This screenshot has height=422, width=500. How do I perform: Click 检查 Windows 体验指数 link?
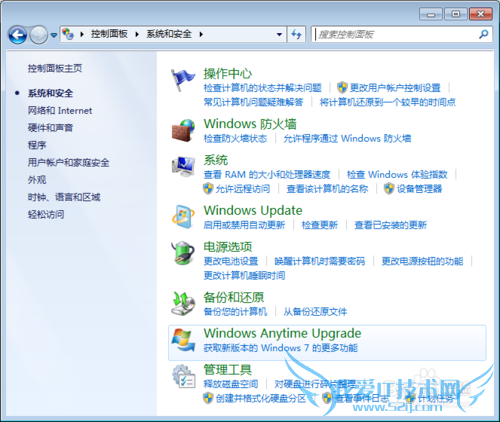397,174
